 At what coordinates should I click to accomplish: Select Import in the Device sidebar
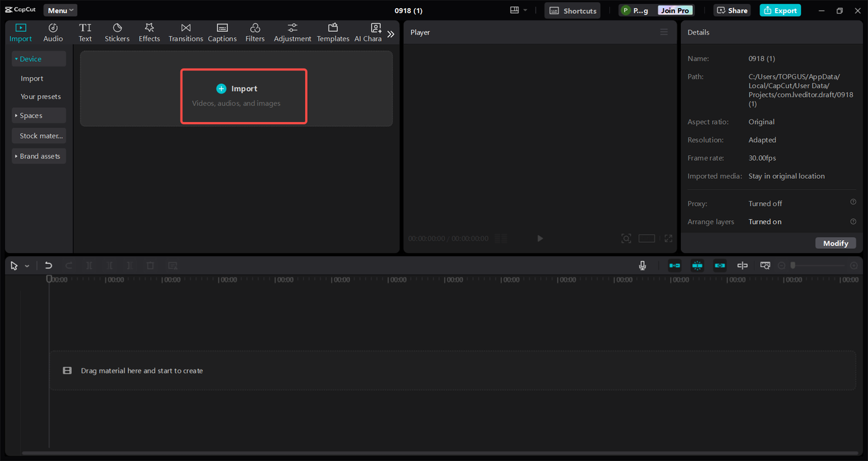click(x=32, y=79)
